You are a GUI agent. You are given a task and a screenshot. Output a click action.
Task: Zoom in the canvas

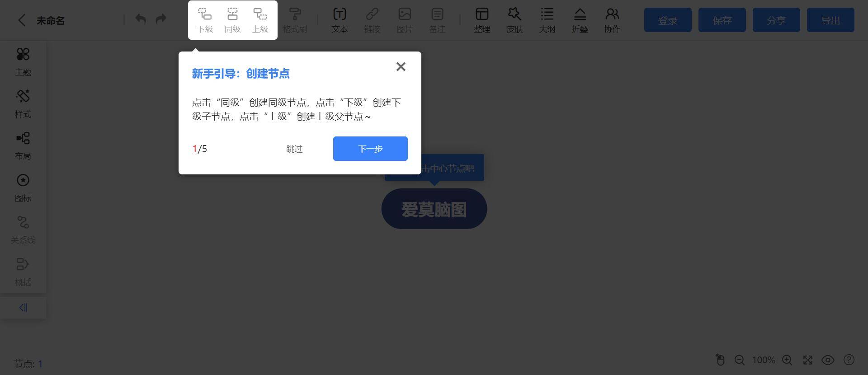[787, 360]
